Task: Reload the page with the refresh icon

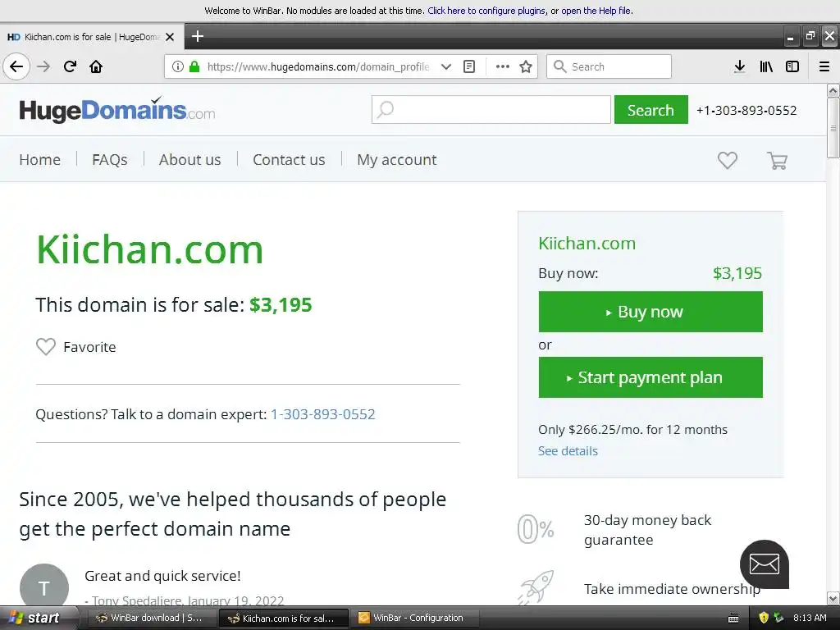Action: click(70, 66)
